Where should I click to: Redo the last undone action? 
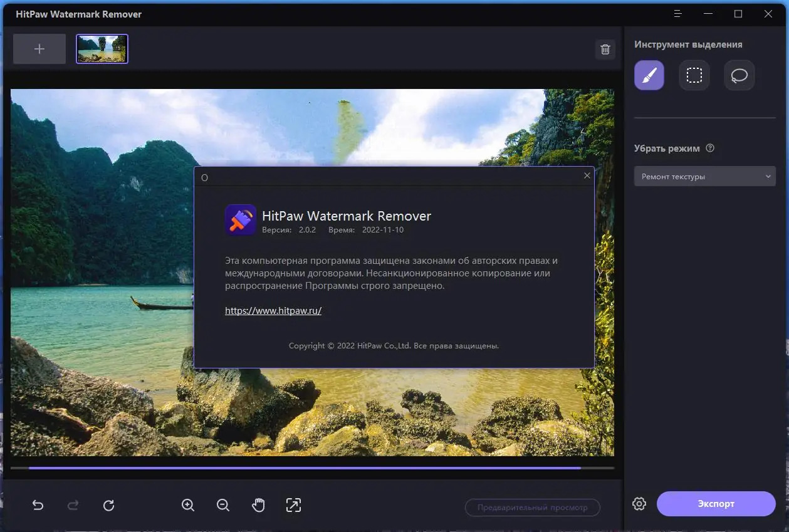pyautogui.click(x=73, y=504)
